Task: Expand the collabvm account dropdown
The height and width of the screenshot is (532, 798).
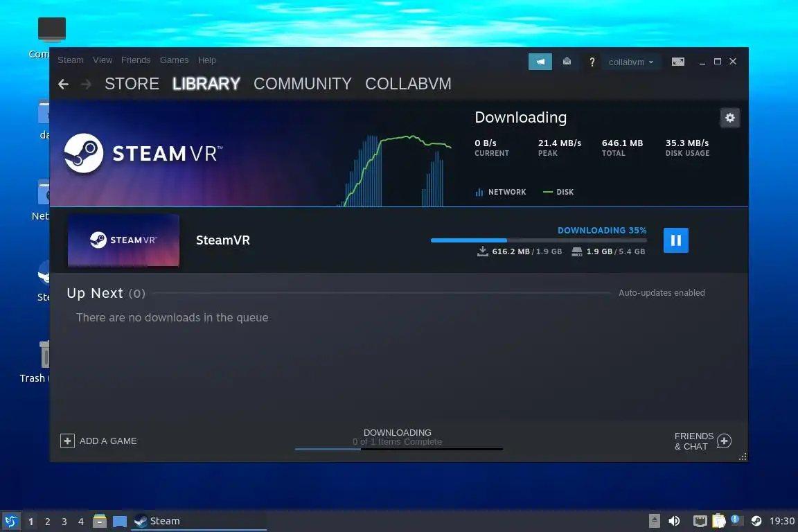Action: click(x=631, y=62)
